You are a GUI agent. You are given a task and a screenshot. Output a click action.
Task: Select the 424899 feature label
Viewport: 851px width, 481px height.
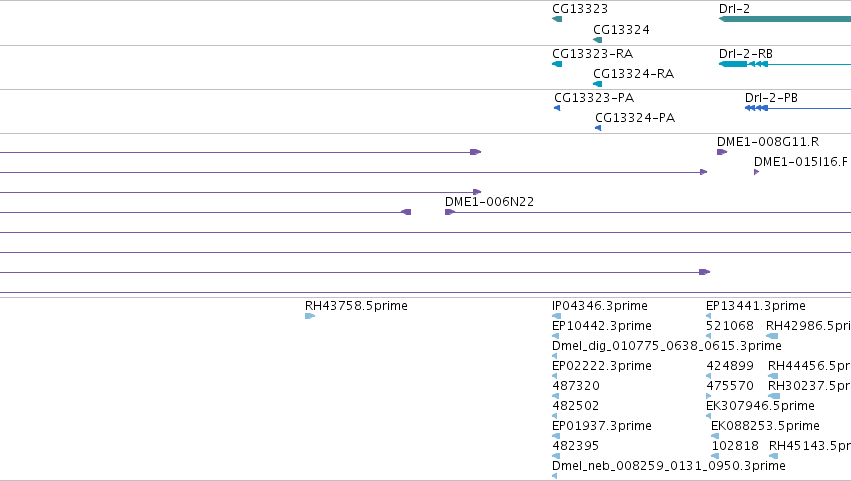729,366
